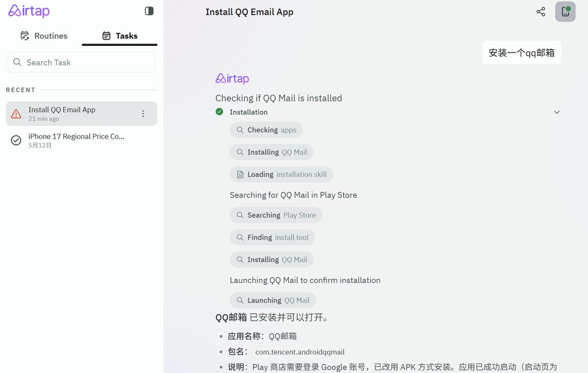Screen dimensions: 588x373
Task: Click the text Checking if QQ Mail is installed
Action: [x=279, y=98]
